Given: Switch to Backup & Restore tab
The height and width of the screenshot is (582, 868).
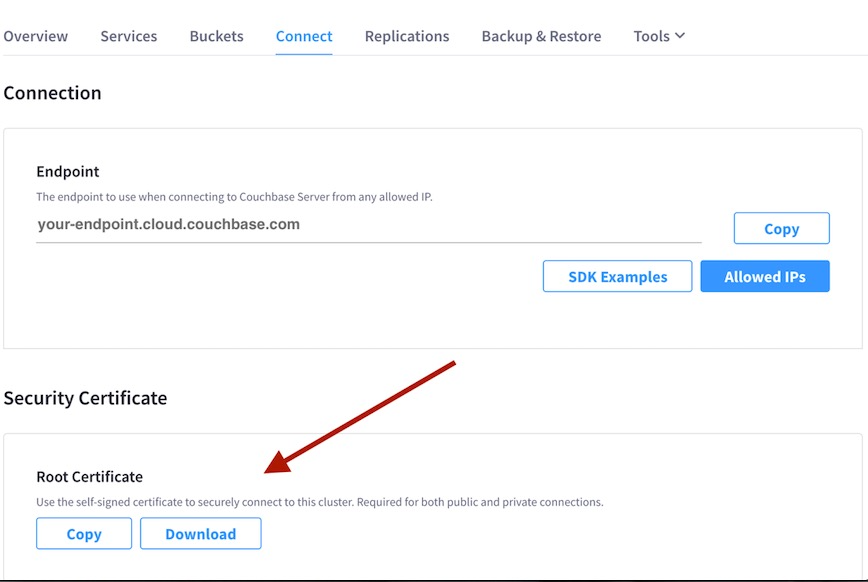Looking at the screenshot, I should 541,36.
